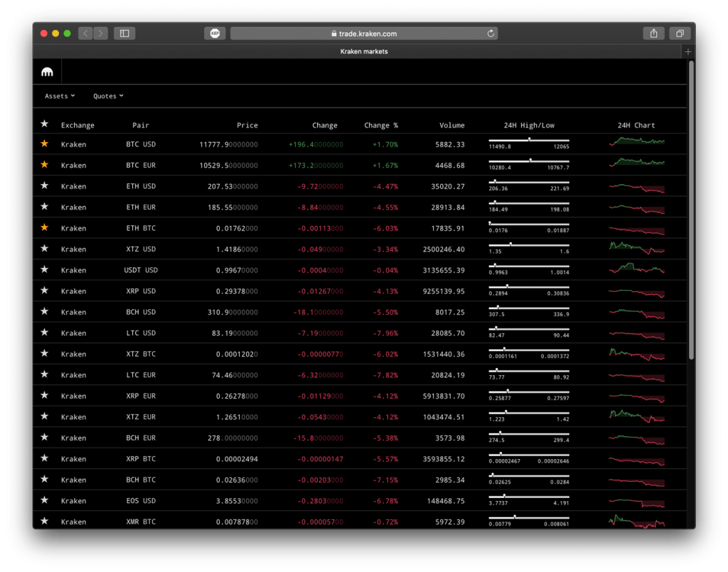Favorite the ETH USD pair star

pos(45,185)
